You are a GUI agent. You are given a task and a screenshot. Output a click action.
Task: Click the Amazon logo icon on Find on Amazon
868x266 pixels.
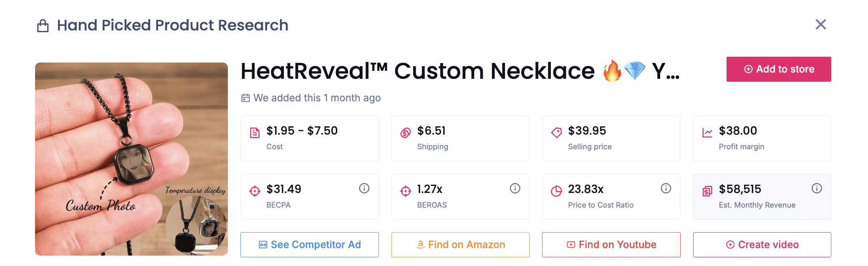pyautogui.click(x=420, y=245)
